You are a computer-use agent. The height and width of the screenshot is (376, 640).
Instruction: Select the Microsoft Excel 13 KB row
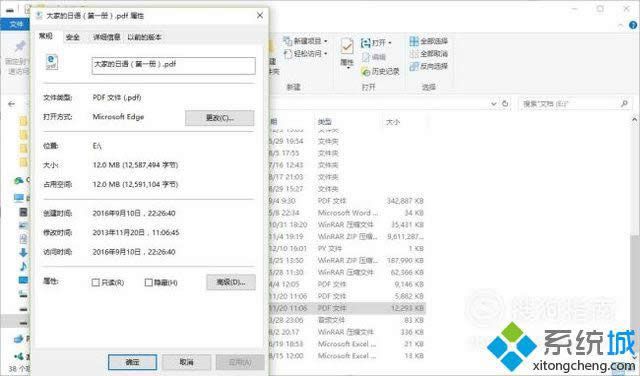tap(347, 356)
